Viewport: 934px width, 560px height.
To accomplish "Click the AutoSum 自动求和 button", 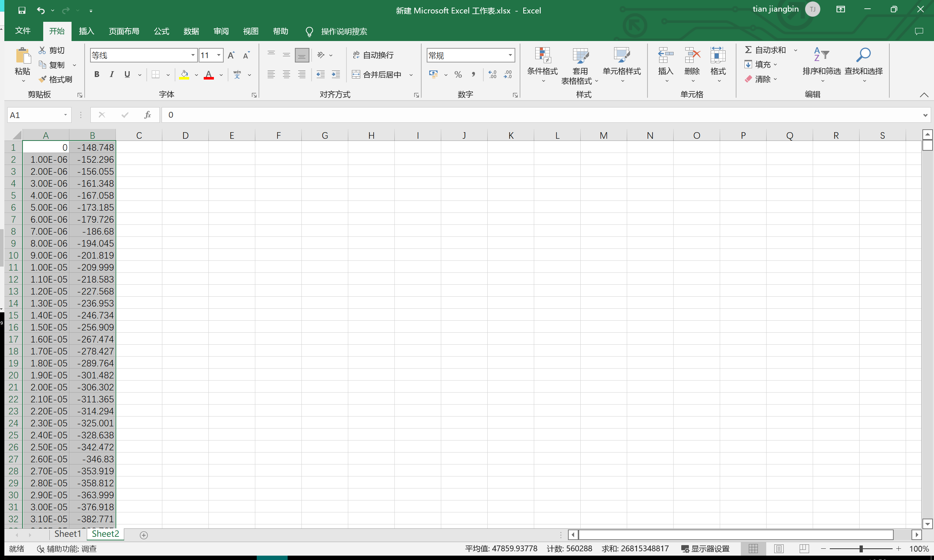I will [766, 50].
